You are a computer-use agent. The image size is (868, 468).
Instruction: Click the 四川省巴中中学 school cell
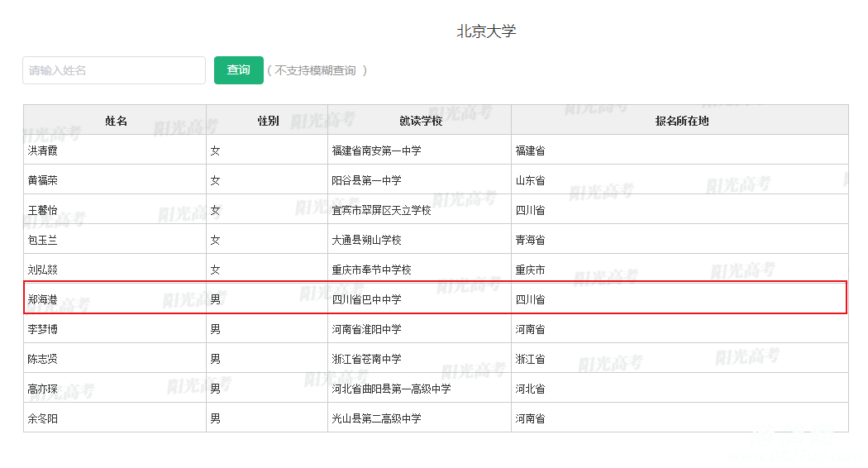[366, 299]
